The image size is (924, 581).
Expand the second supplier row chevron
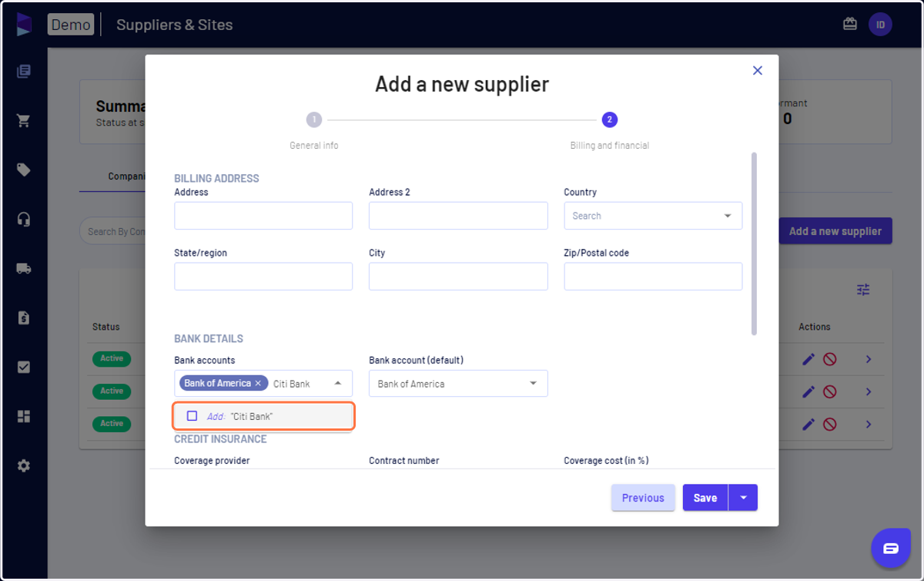pos(869,391)
